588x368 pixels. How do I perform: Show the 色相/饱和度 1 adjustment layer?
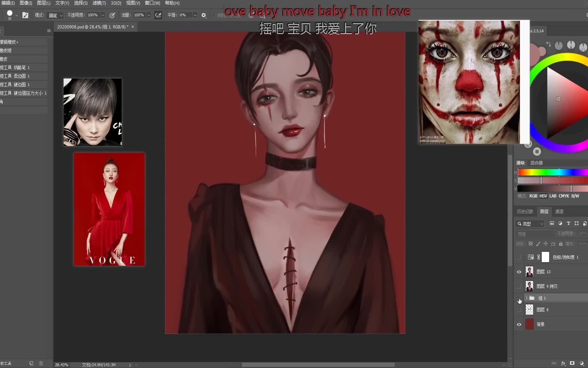(519, 257)
